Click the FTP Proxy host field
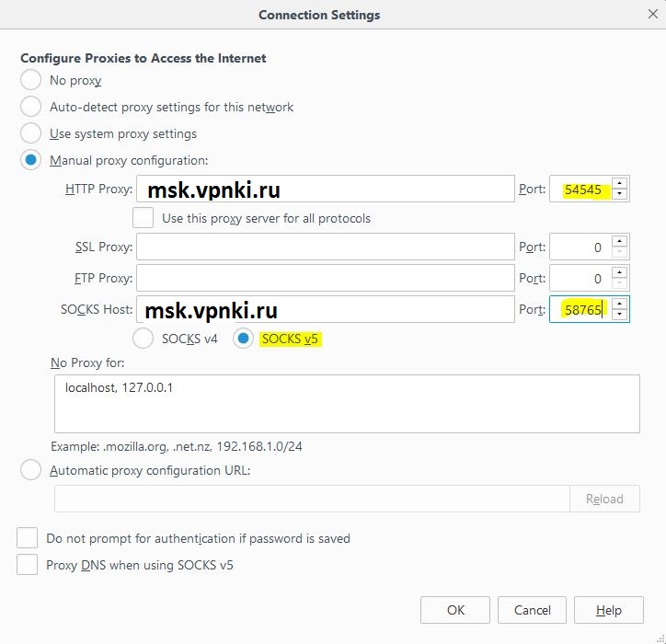Viewport: 666px width, 644px height. [x=326, y=278]
